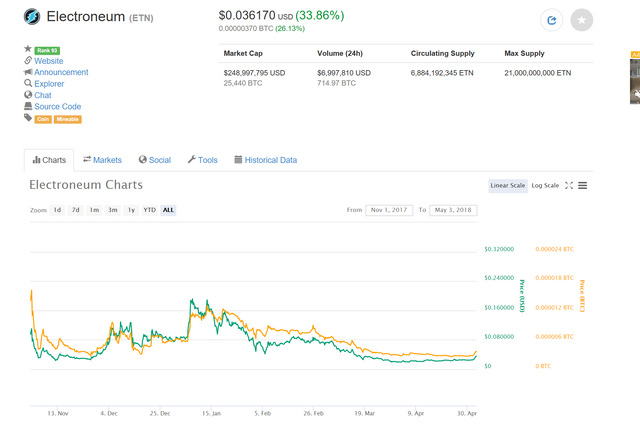Set chart zoom to 1d
The height and width of the screenshot is (424, 640).
tap(58, 210)
